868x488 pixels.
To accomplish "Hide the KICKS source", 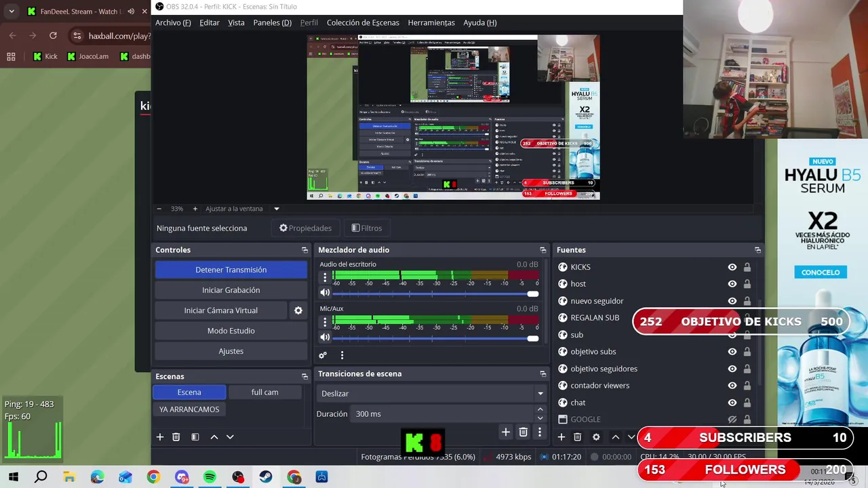I will click(732, 267).
